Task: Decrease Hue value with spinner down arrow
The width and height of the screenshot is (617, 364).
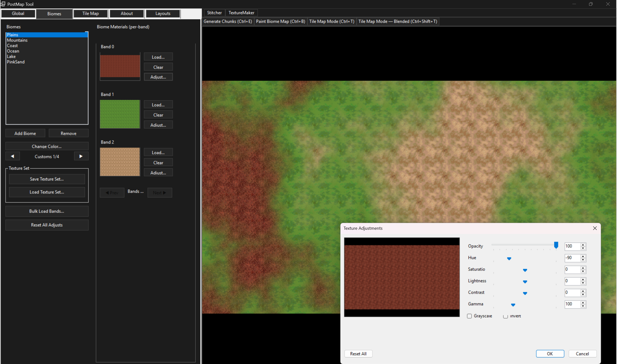Action: pos(583,260)
